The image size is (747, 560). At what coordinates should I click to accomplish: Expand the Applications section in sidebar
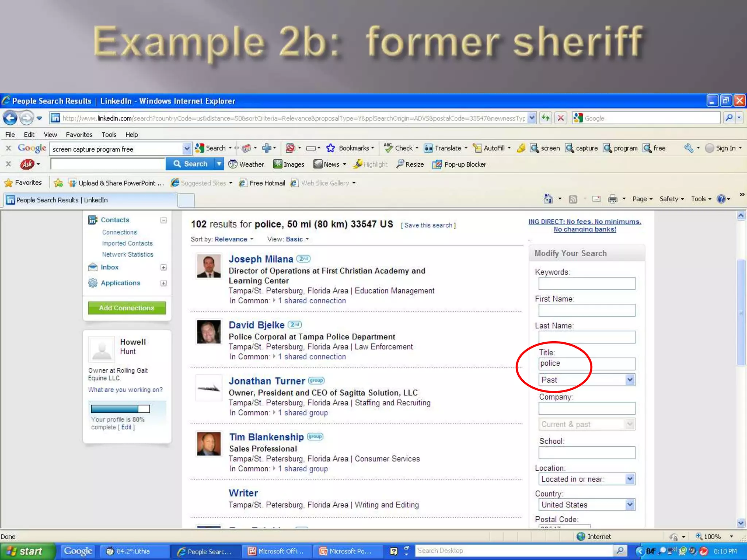click(164, 283)
